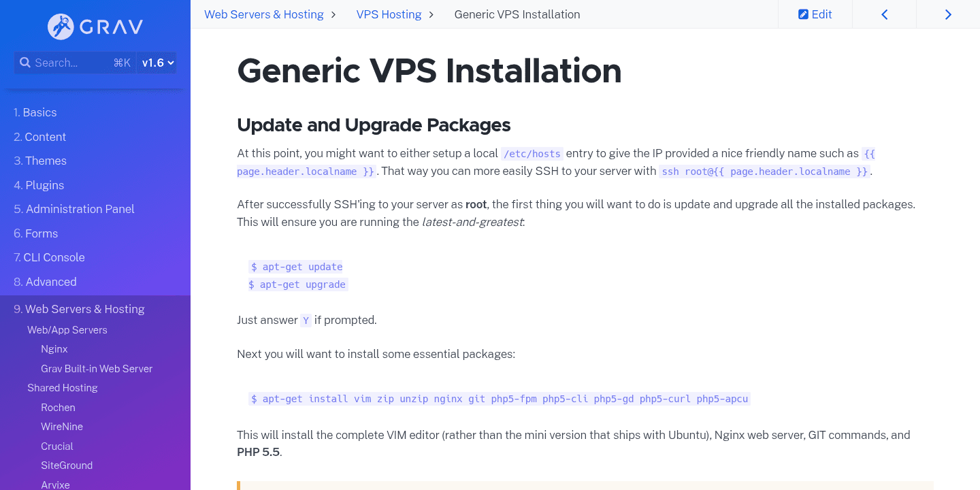980x490 pixels.
Task: Open the Rochen shared hosting page
Action: click(x=58, y=407)
